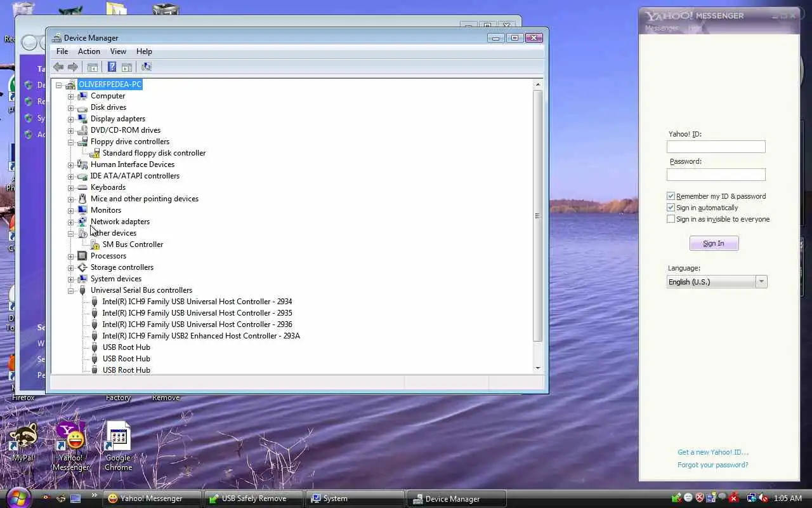Expand the DVD/CD-ROM drives node
This screenshot has width=812, height=508.
click(71, 131)
